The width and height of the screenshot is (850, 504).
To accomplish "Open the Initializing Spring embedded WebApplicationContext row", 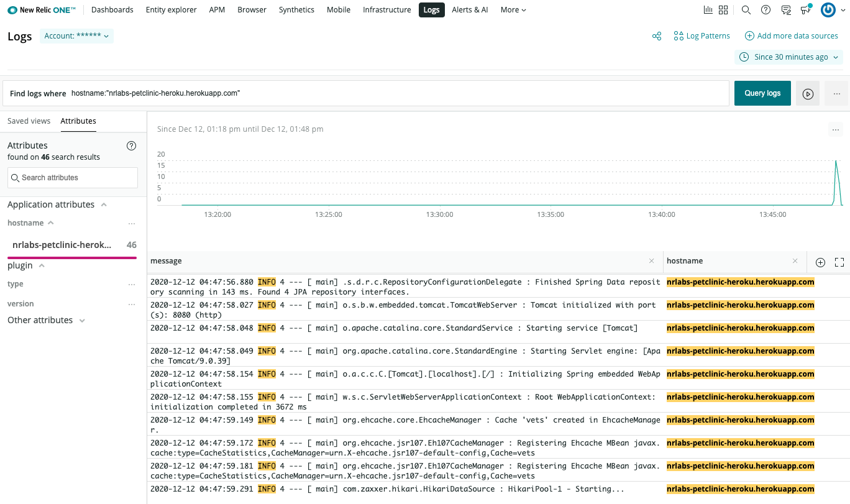I will (x=405, y=378).
